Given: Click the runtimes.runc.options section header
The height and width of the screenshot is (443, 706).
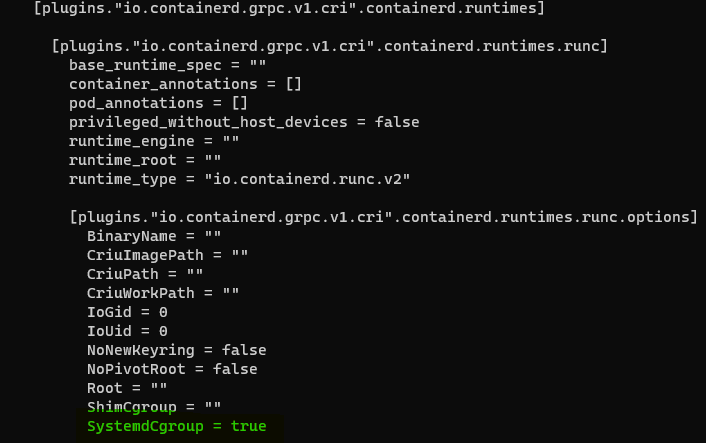Looking at the screenshot, I should pos(383,217).
